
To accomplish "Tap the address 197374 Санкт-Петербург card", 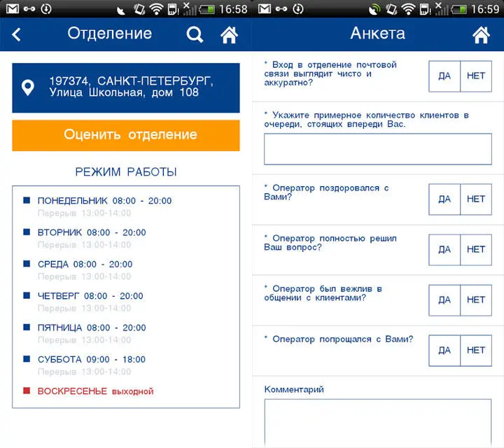I will (126, 87).
